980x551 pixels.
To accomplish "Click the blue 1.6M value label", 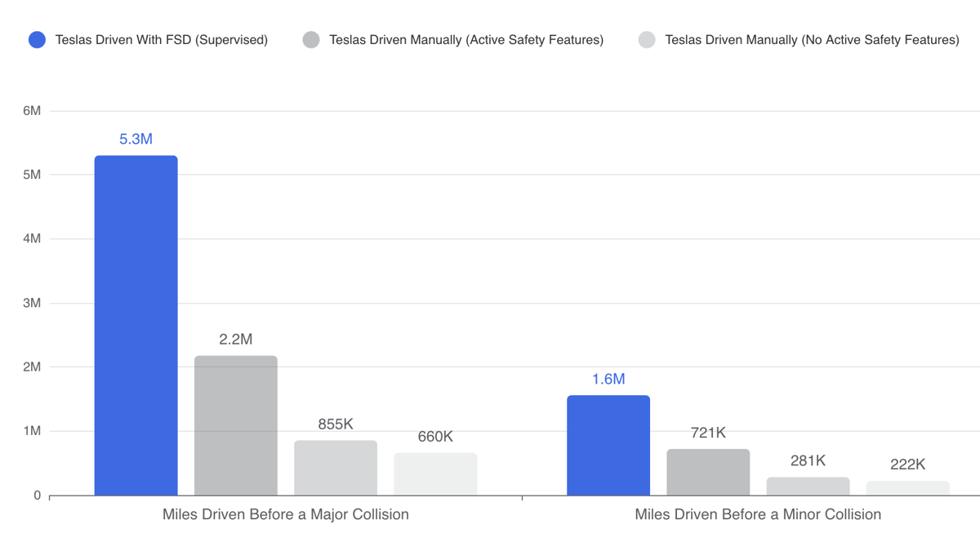I will coord(608,379).
